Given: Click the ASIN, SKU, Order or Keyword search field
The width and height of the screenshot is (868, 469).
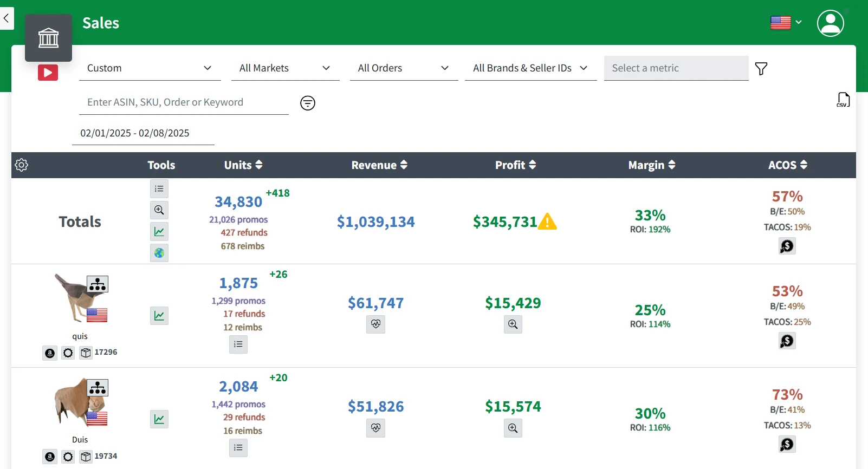Looking at the screenshot, I should click(x=184, y=102).
